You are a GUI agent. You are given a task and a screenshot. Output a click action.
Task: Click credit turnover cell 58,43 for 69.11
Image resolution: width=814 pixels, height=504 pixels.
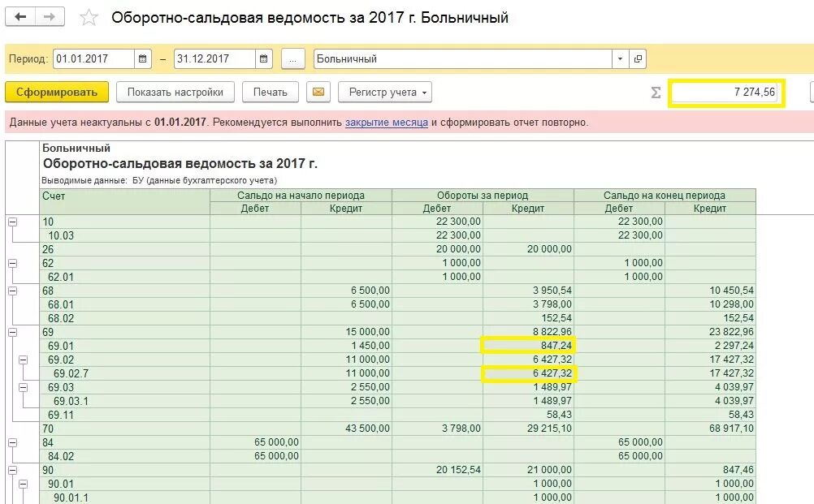(529, 415)
